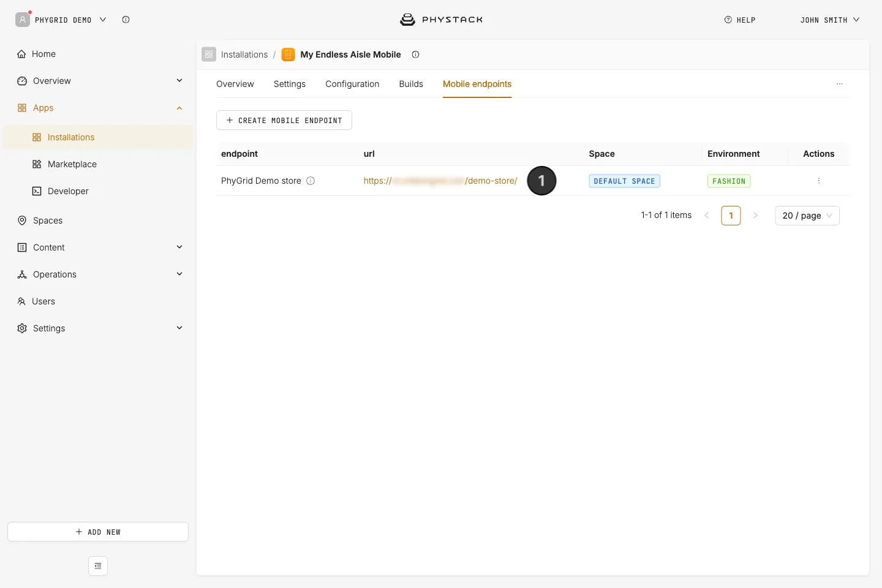
Task: Go to next page arrow in pagination
Action: tap(756, 216)
